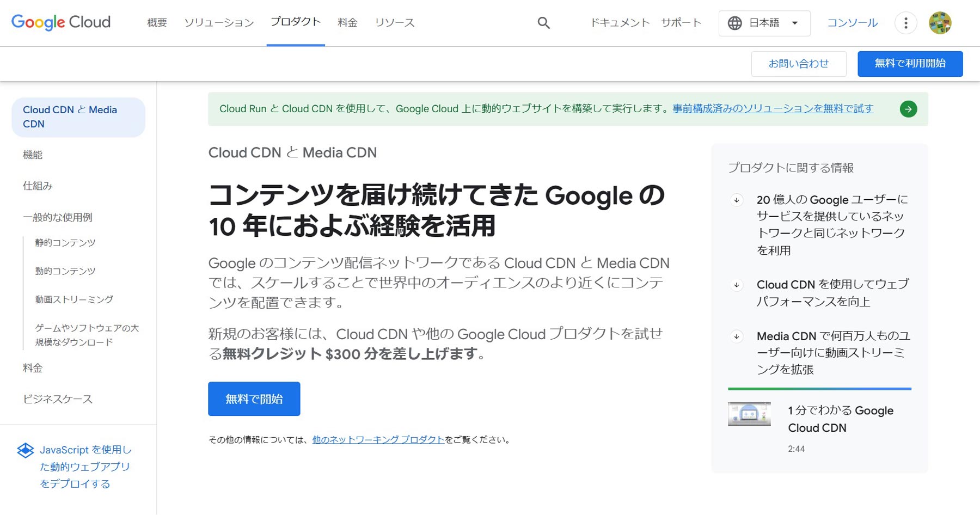The image size is (980, 515).
Task: Select 動画ストリーミング in the sidebar
Action: coord(75,299)
